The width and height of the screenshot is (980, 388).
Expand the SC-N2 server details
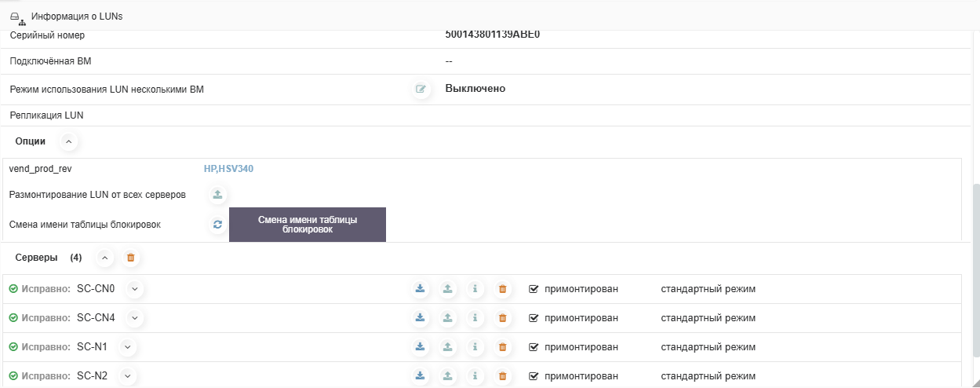tap(127, 375)
